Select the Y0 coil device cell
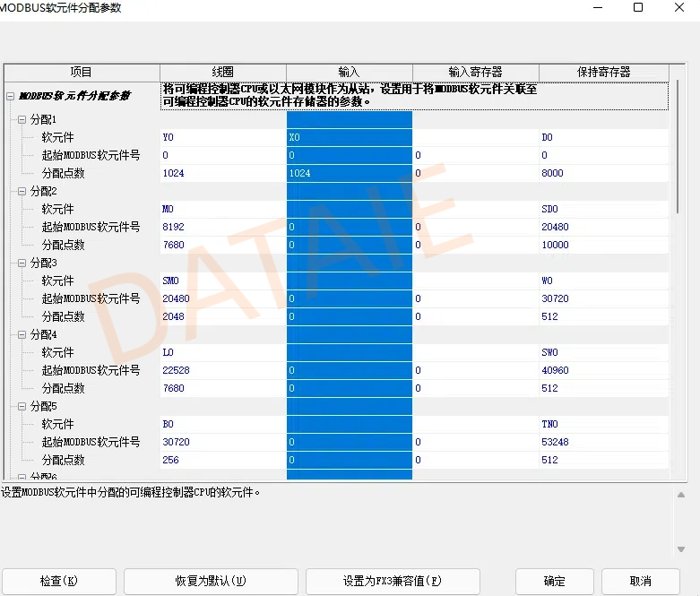Image resolution: width=700 pixels, height=596 pixels. pos(223,137)
